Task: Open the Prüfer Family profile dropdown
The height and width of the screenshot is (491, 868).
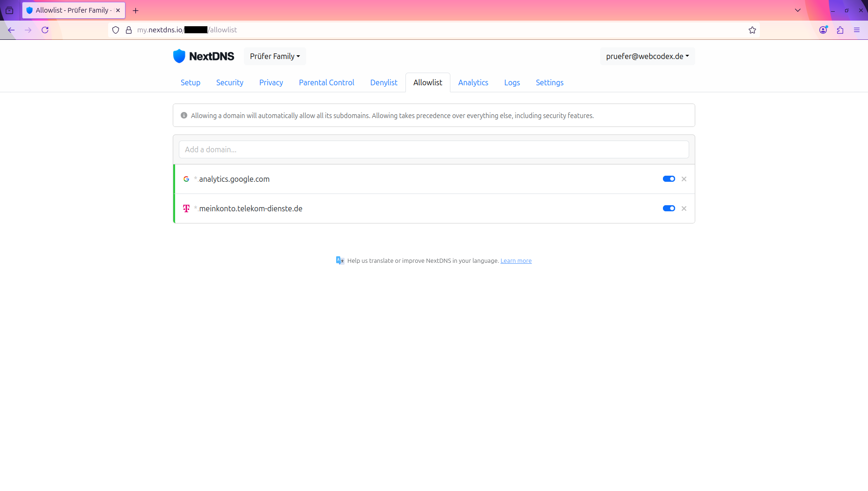Action: coord(274,56)
